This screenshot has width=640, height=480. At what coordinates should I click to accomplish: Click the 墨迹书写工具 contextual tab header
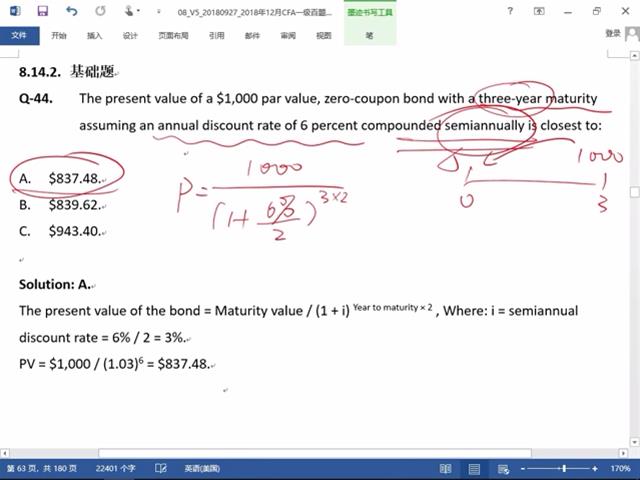370,12
